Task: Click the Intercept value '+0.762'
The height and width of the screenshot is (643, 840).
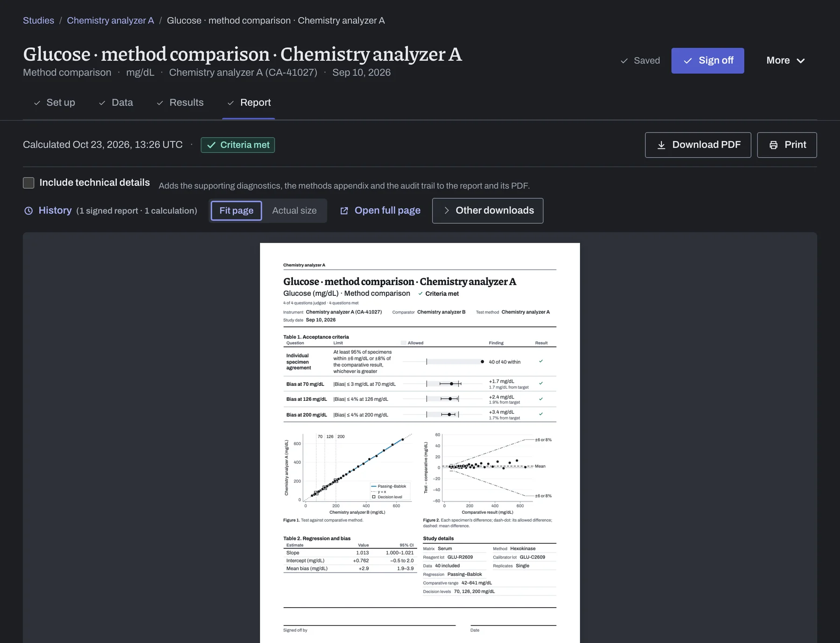Action: point(361,561)
